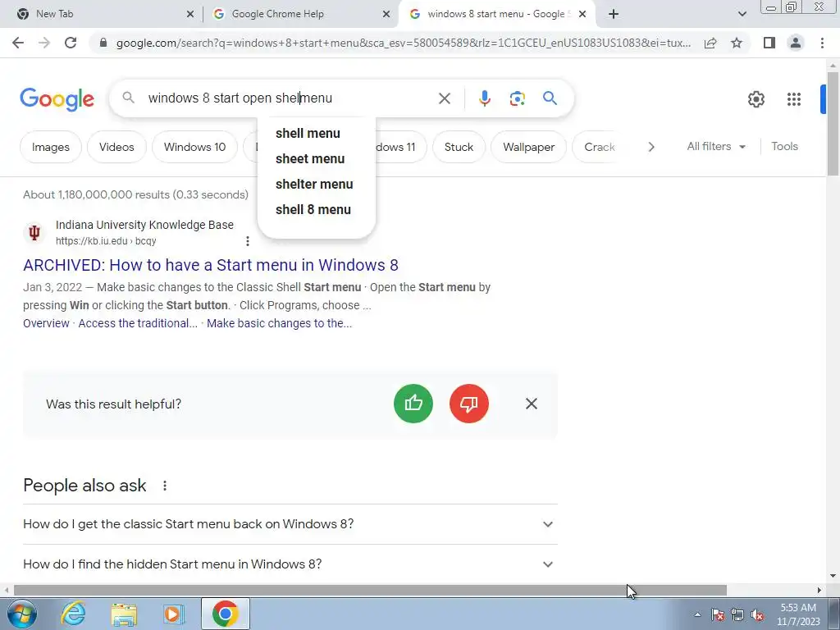Launch Internet Explorer from taskbar

(73, 614)
